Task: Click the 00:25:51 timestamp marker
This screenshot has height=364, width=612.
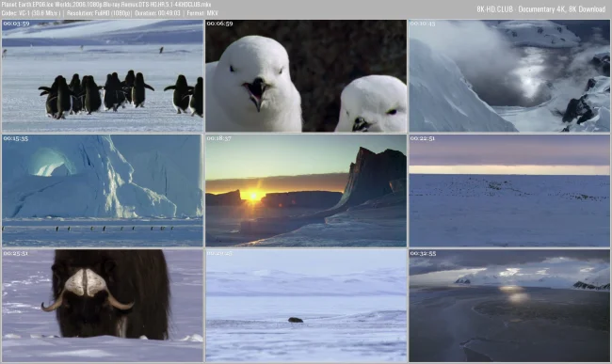Action: [16, 253]
